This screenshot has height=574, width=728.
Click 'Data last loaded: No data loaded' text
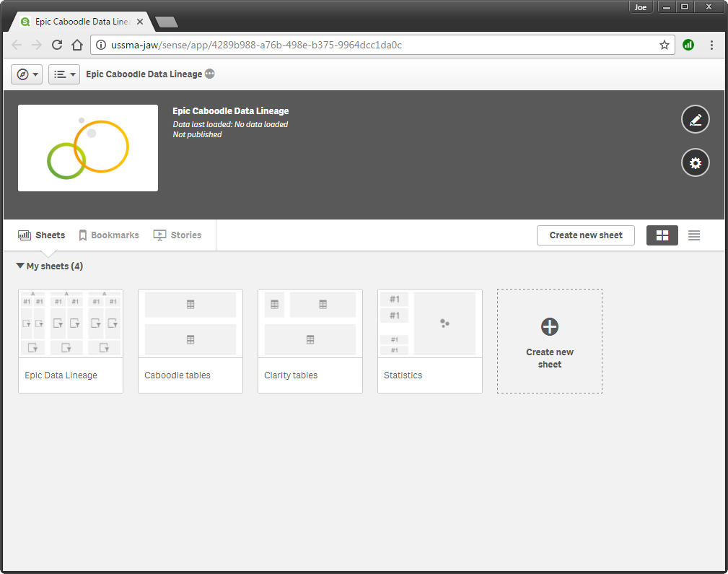coord(230,124)
